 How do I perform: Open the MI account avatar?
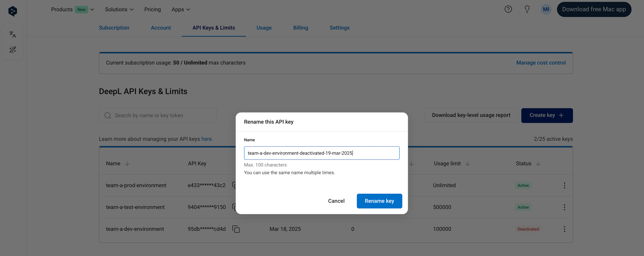[x=546, y=9]
